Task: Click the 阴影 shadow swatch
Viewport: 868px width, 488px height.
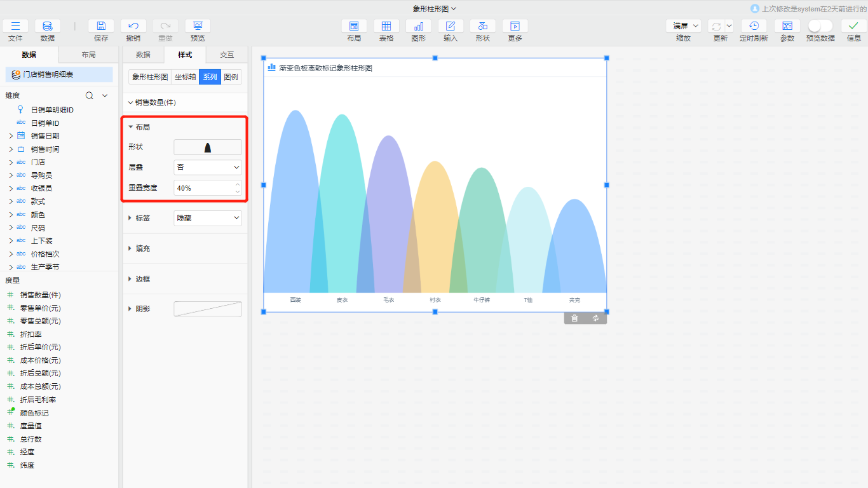Action: (x=208, y=309)
